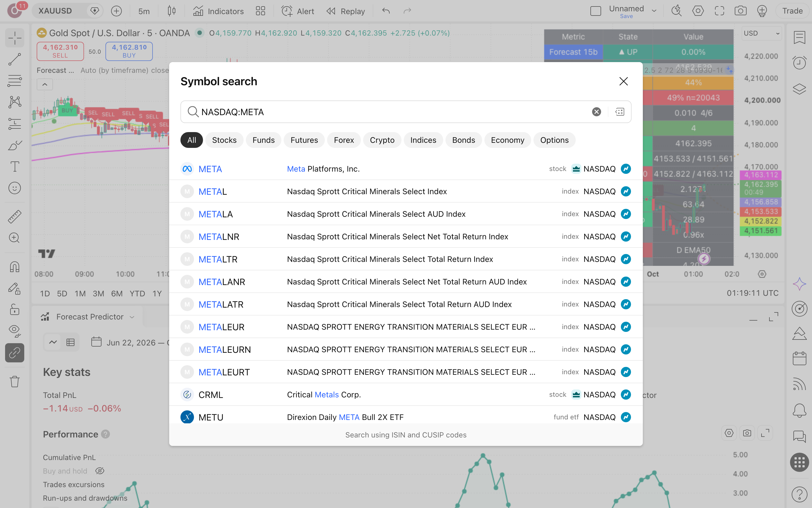The image size is (812, 508).
Task: Open the layout templates grid icon
Action: 261,11
